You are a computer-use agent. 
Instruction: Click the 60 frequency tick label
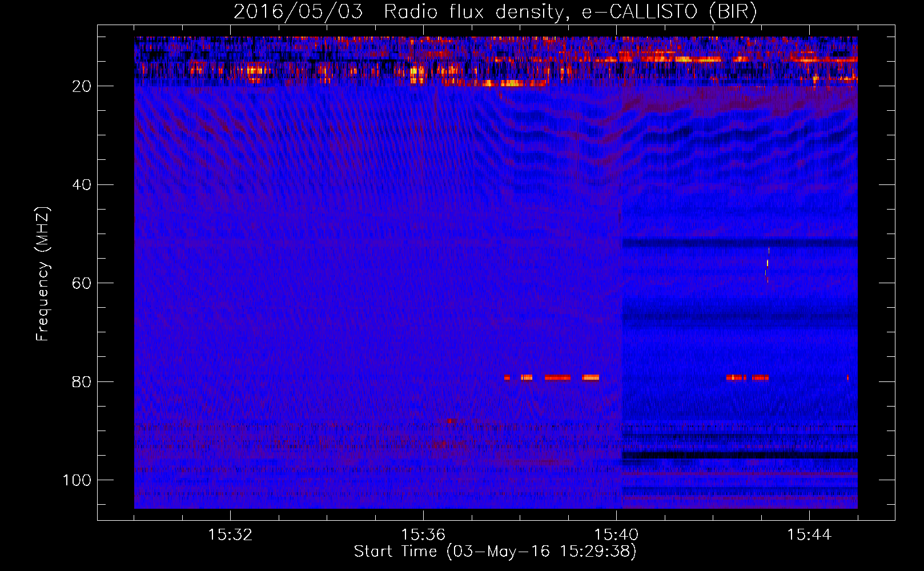click(x=82, y=283)
